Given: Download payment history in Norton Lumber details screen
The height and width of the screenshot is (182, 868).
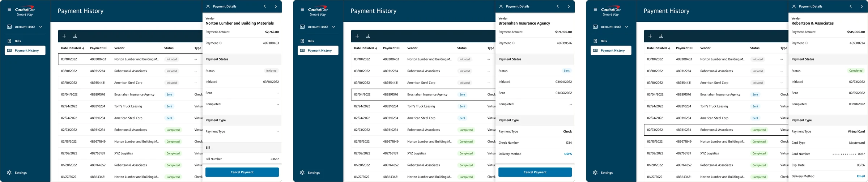Looking at the screenshot, I should (75, 36).
